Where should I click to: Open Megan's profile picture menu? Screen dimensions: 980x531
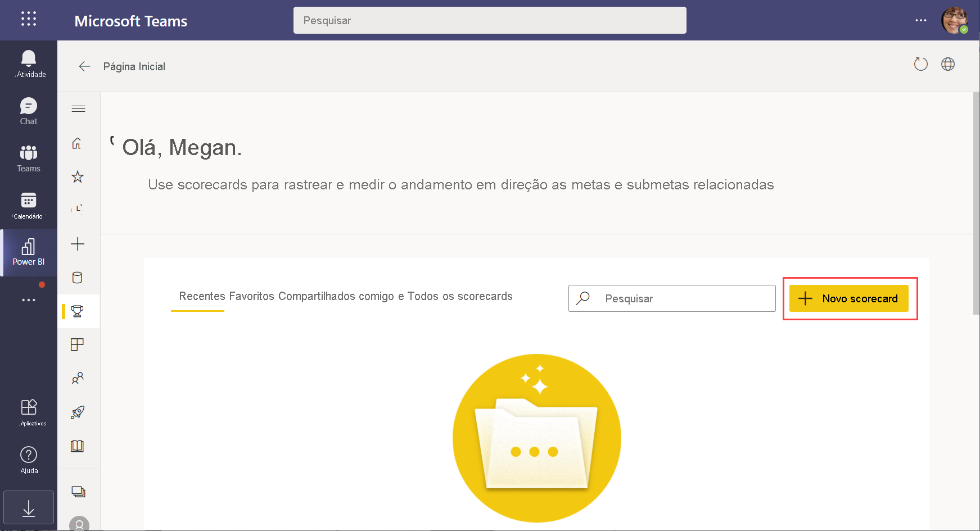(x=955, y=20)
